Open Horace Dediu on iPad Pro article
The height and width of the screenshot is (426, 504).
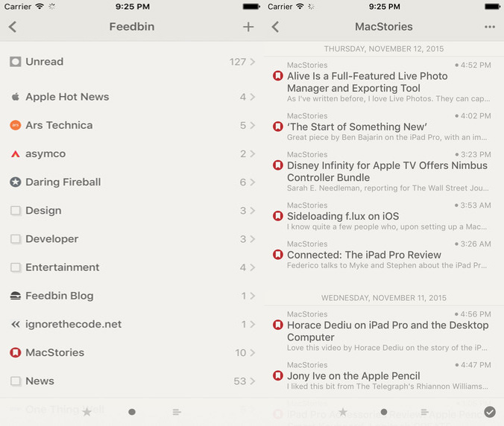coord(384,331)
